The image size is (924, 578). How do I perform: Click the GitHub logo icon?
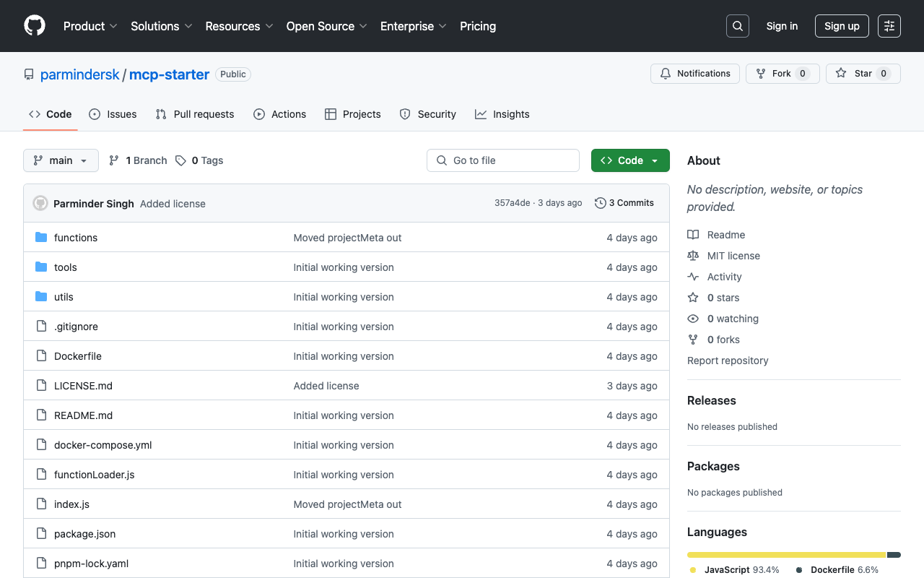pyautogui.click(x=35, y=26)
